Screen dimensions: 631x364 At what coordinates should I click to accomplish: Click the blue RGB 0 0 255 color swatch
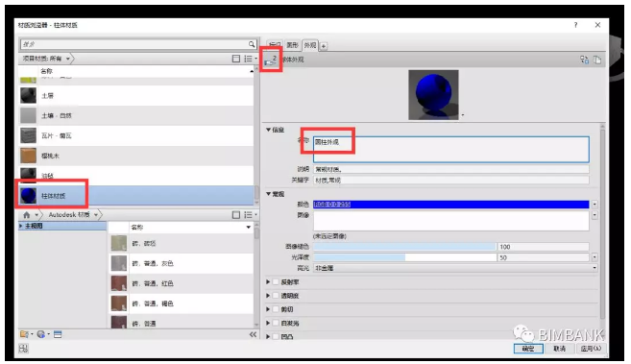(x=451, y=205)
